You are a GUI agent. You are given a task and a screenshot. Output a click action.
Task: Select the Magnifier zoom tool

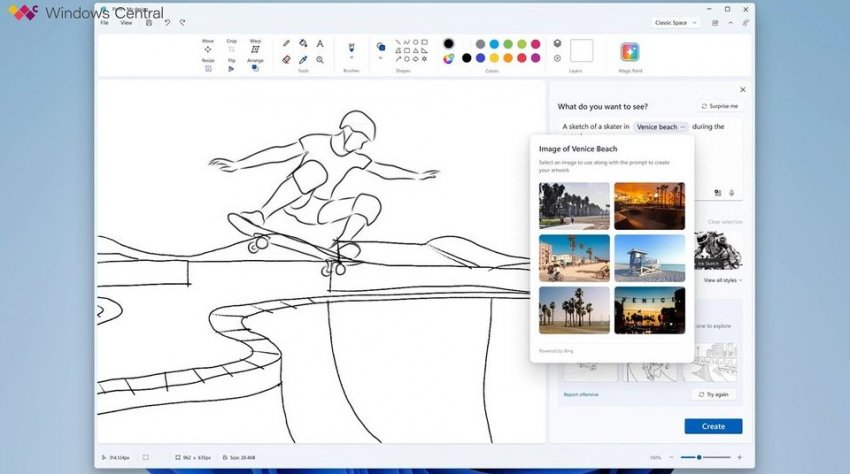click(320, 59)
